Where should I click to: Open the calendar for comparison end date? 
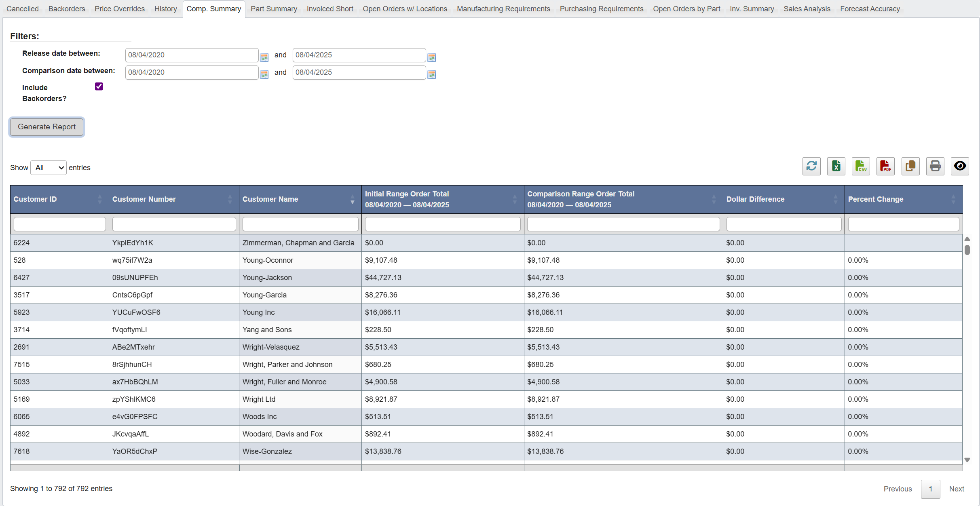point(431,74)
